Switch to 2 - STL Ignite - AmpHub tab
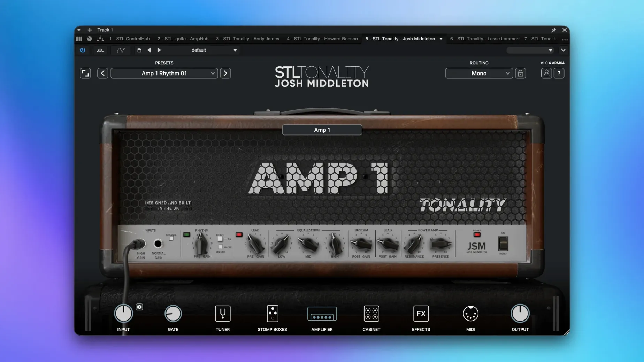This screenshot has height=362, width=644. click(x=183, y=39)
